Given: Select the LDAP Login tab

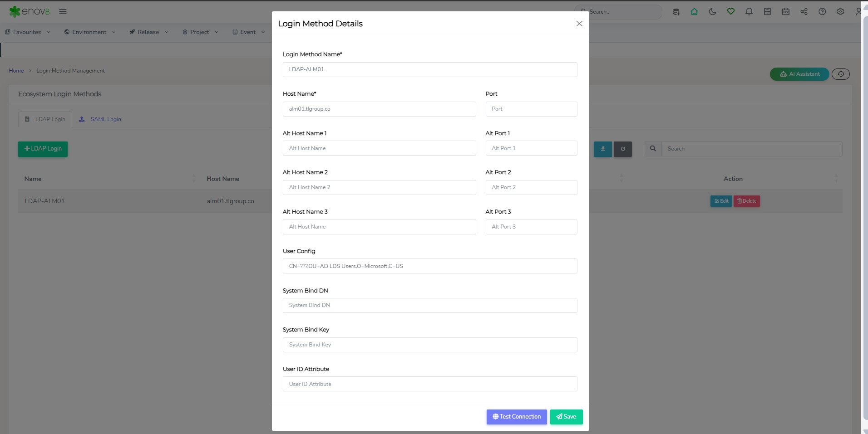Looking at the screenshot, I should [45, 119].
